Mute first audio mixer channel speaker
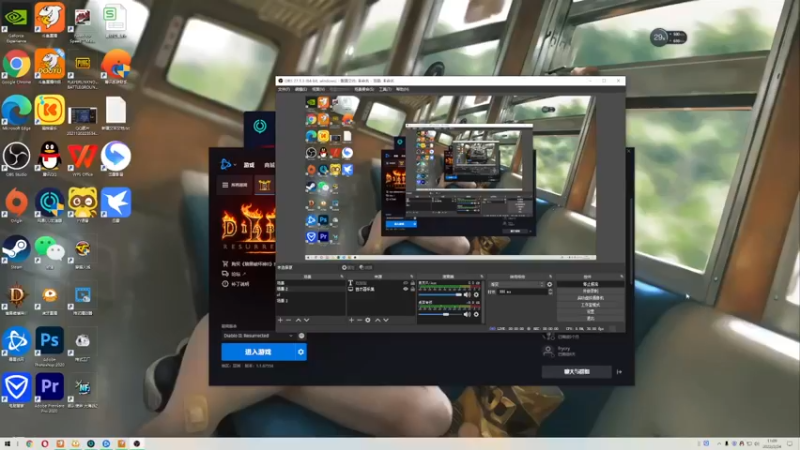 [x=467, y=294]
